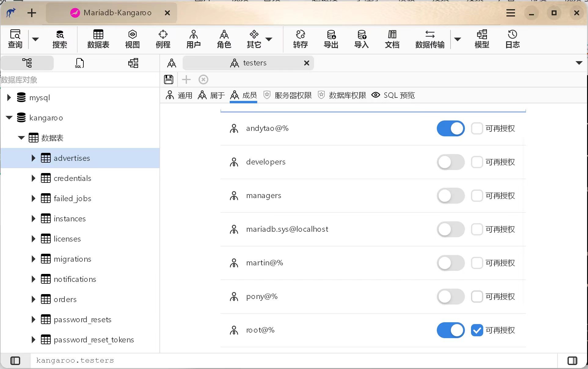Click the 日志 log history icon
This screenshot has height=369, width=588.
click(x=512, y=39)
